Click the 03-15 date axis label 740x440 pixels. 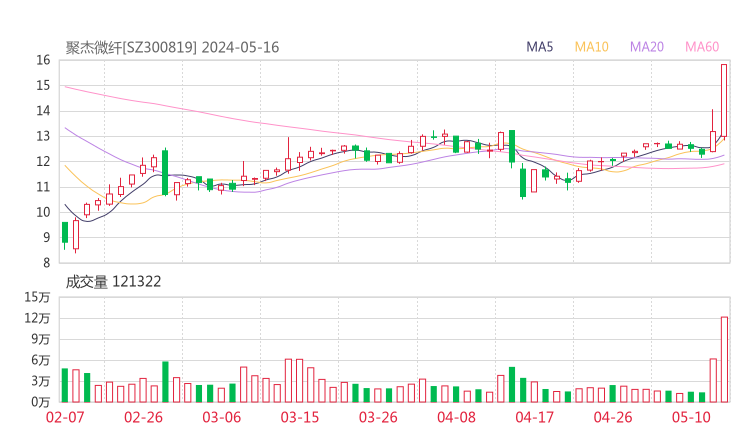(300, 417)
